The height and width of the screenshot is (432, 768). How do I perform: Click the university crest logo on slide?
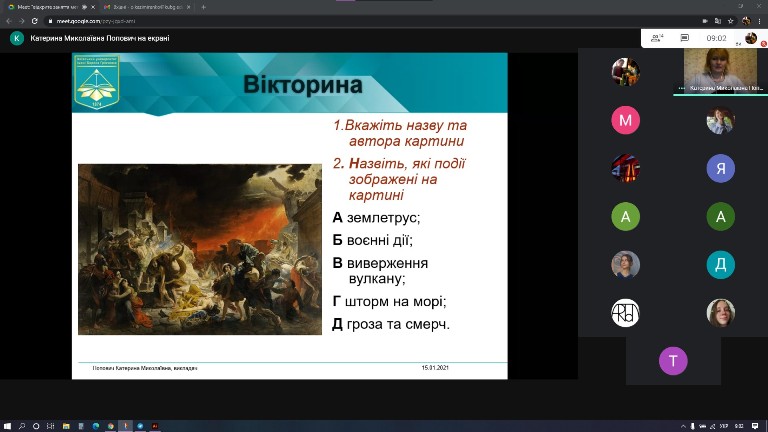96,81
